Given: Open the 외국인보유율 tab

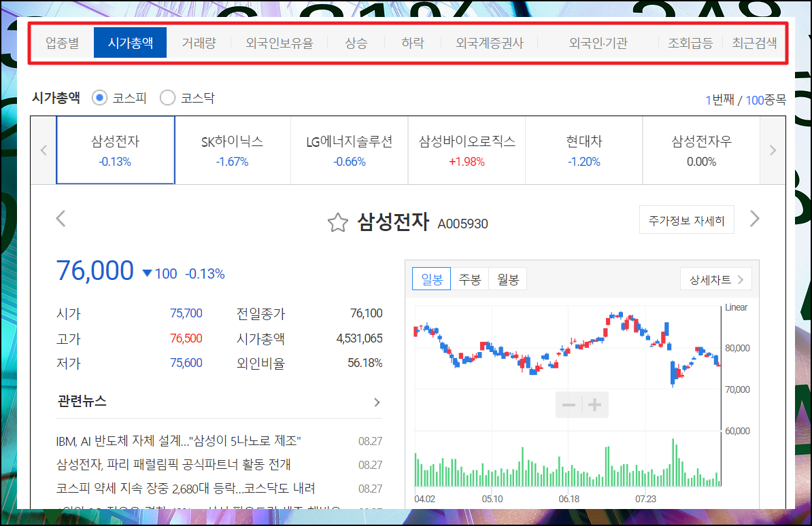Looking at the screenshot, I should (280, 43).
